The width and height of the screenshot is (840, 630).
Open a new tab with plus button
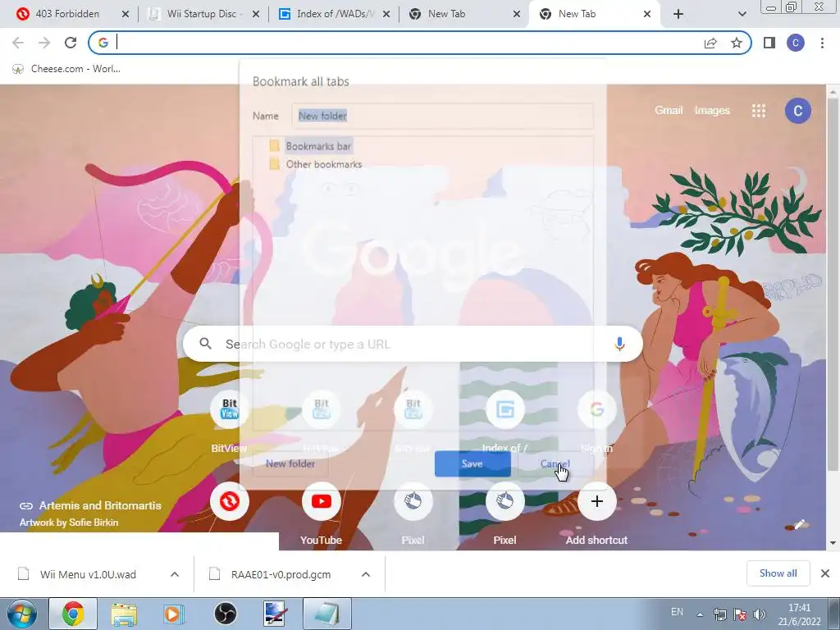point(678,15)
